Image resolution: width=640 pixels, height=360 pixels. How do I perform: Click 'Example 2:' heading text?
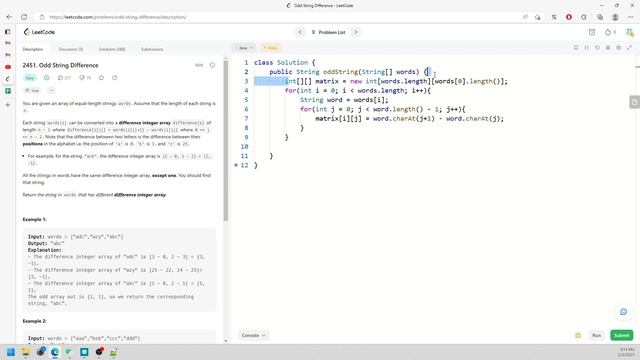(x=35, y=321)
